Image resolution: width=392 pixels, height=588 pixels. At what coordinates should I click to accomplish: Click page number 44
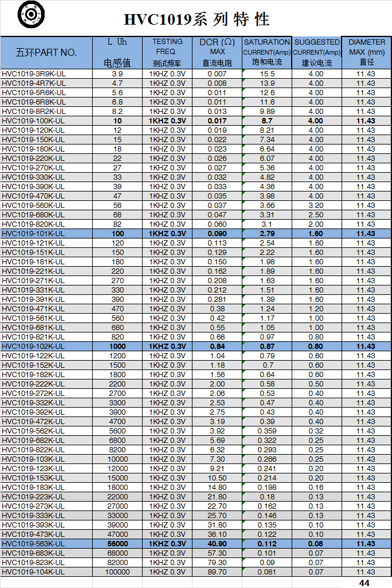(x=364, y=583)
